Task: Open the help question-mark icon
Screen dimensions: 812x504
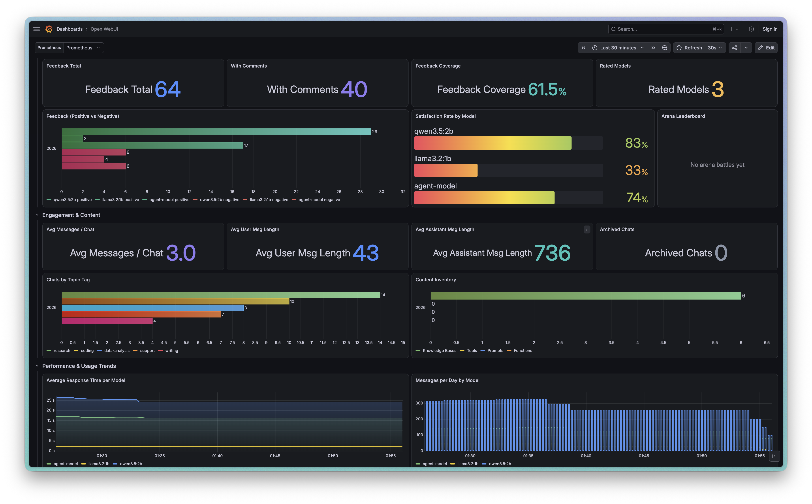Action: click(751, 29)
